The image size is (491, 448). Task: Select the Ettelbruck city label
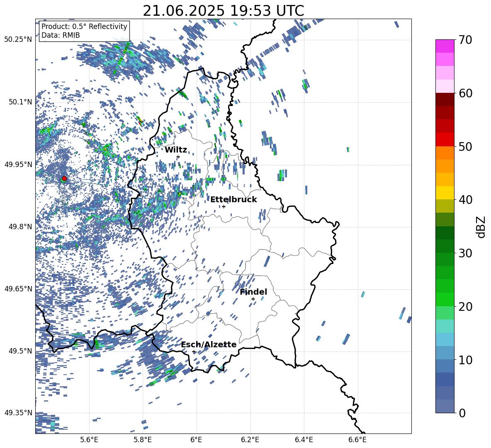click(x=233, y=200)
